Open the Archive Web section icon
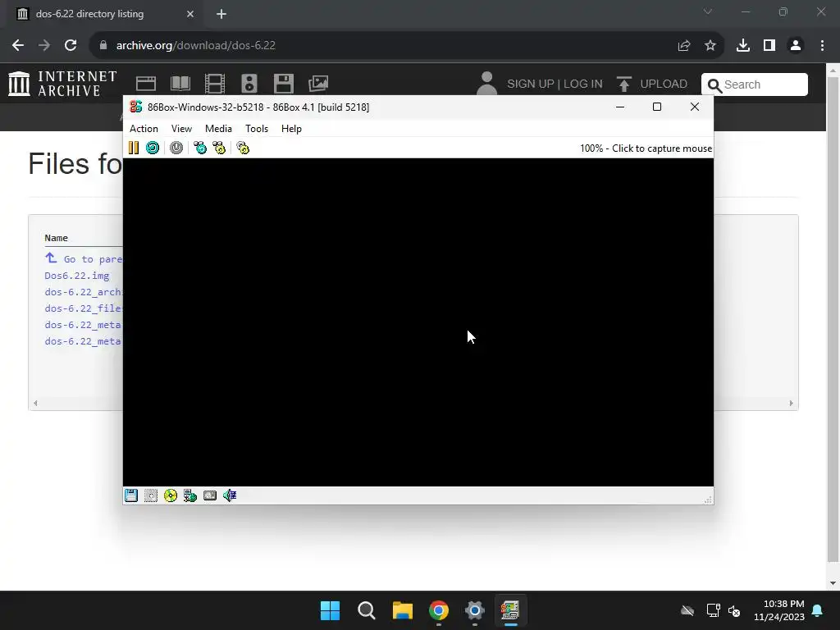Image resolution: width=840 pixels, height=630 pixels. point(146,84)
